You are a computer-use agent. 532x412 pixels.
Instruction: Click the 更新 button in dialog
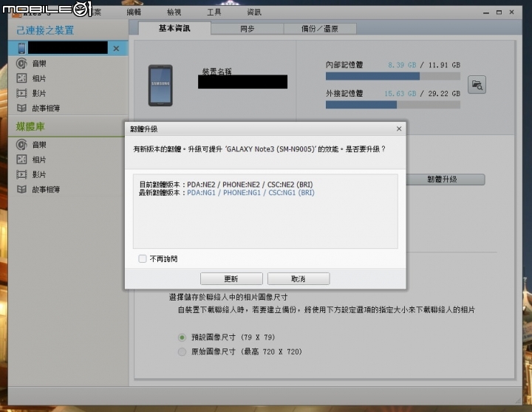pos(231,279)
